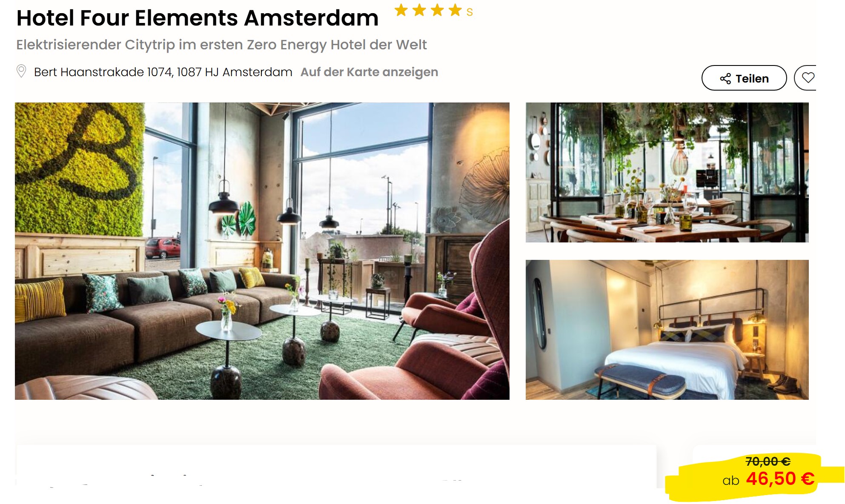
Task: Click the superior S rating mark
Action: coord(470,12)
